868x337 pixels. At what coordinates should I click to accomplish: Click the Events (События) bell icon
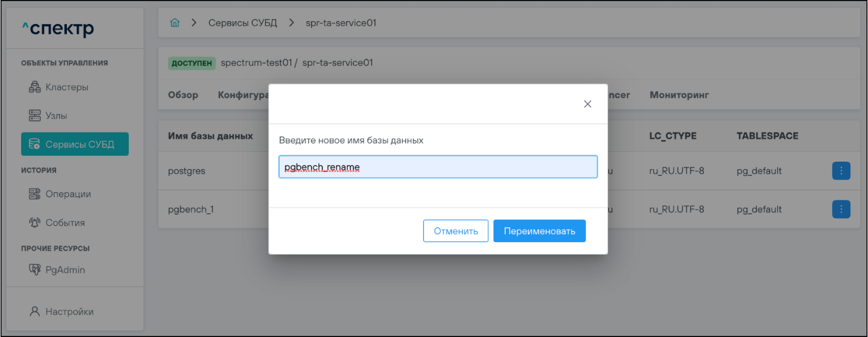35,223
